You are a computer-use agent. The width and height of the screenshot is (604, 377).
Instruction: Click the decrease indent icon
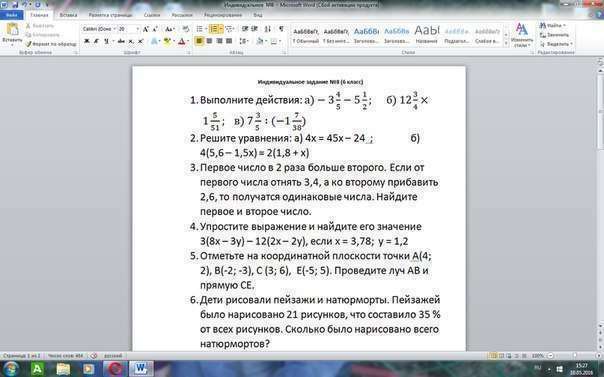point(245,29)
